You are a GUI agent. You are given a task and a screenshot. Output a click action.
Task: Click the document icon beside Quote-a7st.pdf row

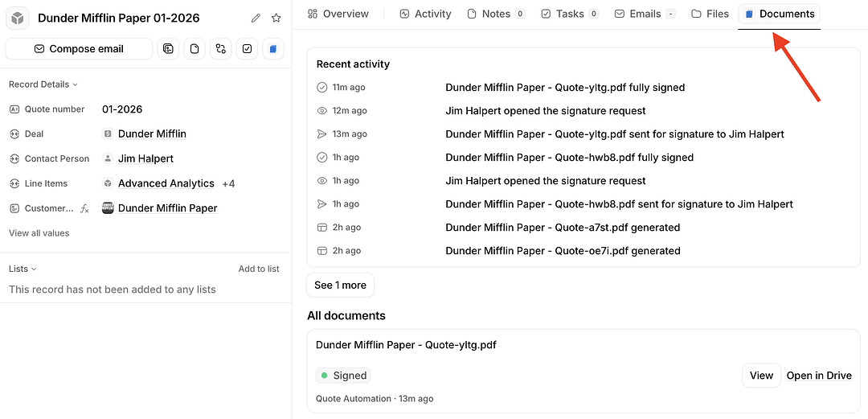click(x=321, y=228)
